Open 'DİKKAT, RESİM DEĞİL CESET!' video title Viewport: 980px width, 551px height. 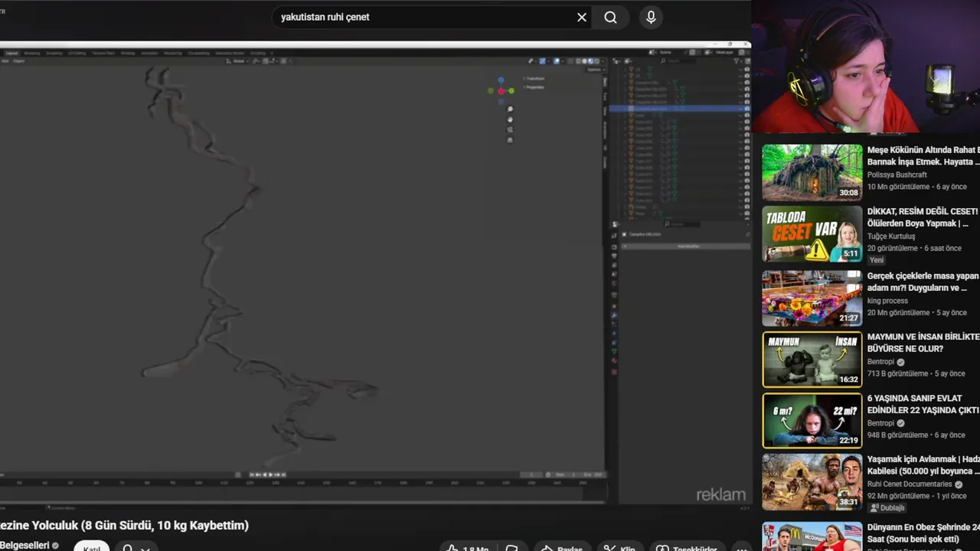923,217
